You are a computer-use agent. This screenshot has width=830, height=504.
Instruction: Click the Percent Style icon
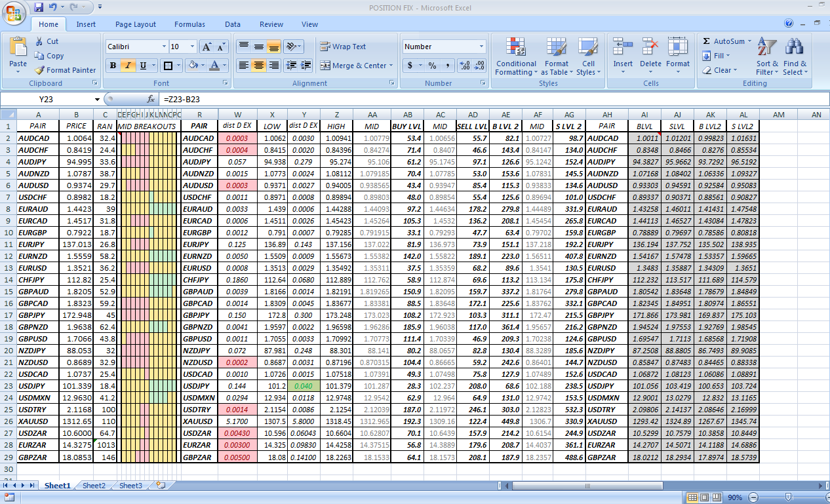coord(432,66)
